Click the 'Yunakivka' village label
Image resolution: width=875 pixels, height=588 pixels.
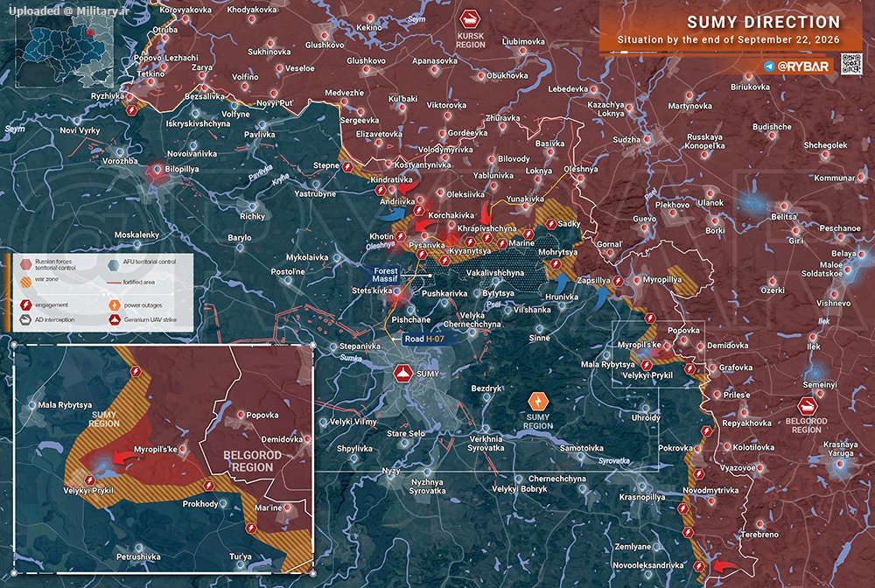pyautogui.click(x=525, y=199)
